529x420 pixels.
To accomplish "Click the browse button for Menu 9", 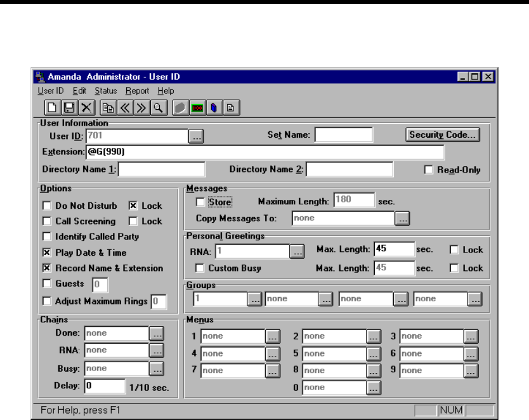I will coord(471,371).
